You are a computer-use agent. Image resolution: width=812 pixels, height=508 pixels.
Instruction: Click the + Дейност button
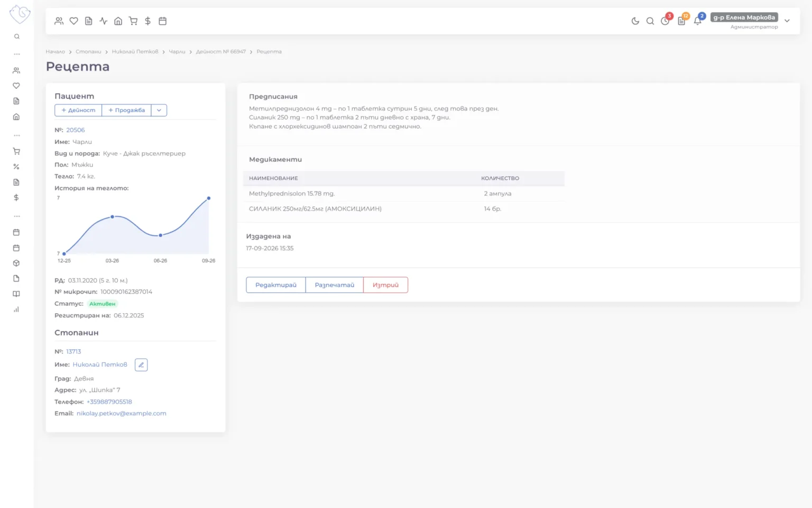[78, 110]
